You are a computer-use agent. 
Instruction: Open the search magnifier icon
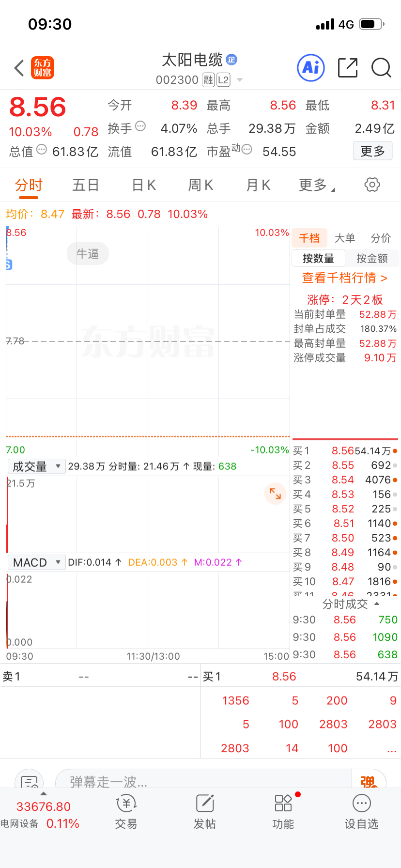381,68
